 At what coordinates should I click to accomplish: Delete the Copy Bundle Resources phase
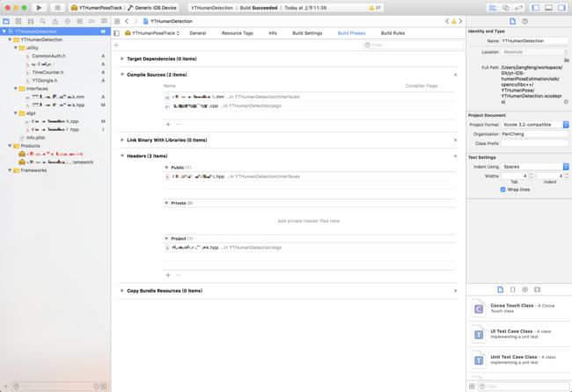(x=455, y=291)
